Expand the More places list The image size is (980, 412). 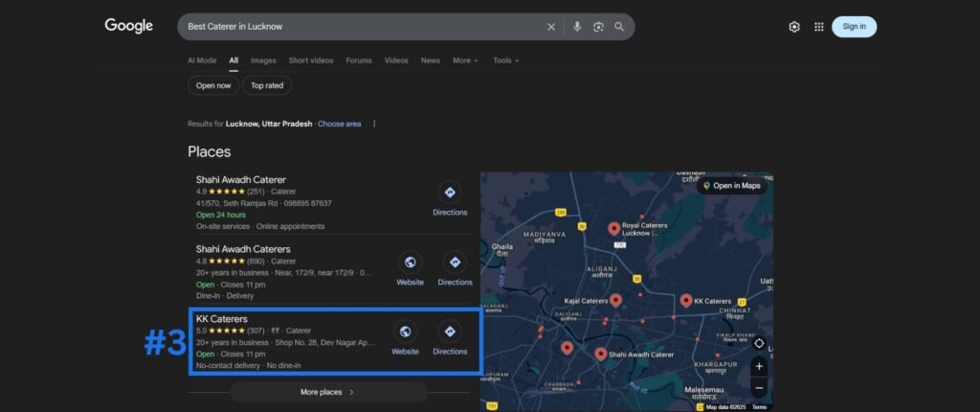pos(328,392)
